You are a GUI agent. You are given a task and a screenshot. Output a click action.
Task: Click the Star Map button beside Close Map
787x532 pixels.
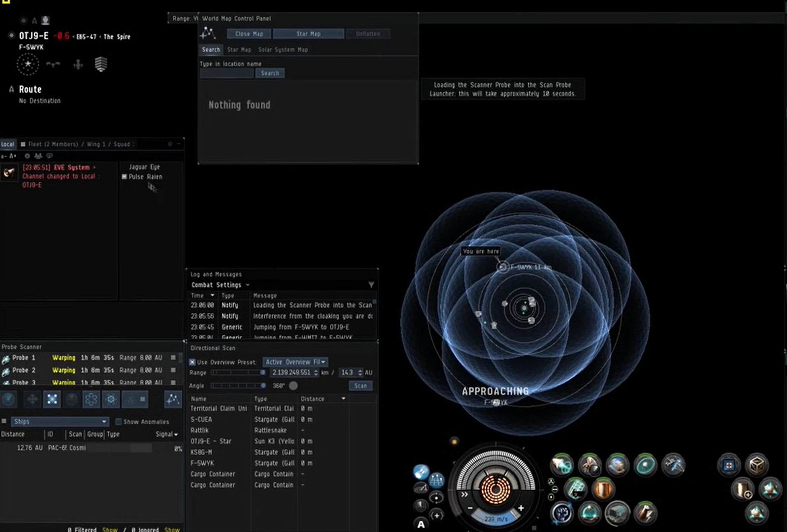(309, 34)
